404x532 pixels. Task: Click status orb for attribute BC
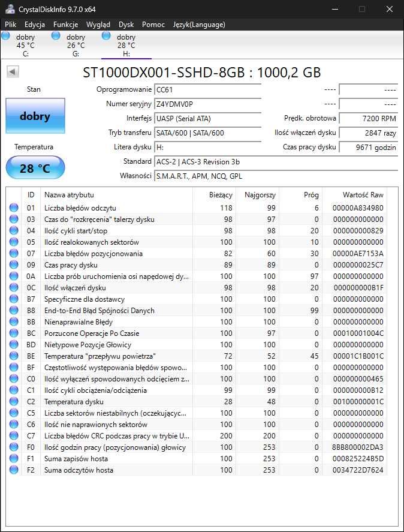pyautogui.click(x=14, y=333)
